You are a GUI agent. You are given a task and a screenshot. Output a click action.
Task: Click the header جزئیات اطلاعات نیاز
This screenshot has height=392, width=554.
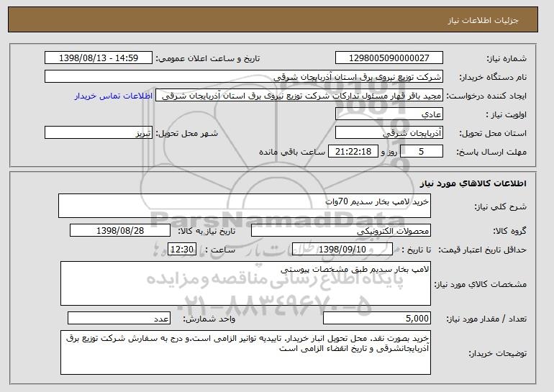(x=483, y=20)
